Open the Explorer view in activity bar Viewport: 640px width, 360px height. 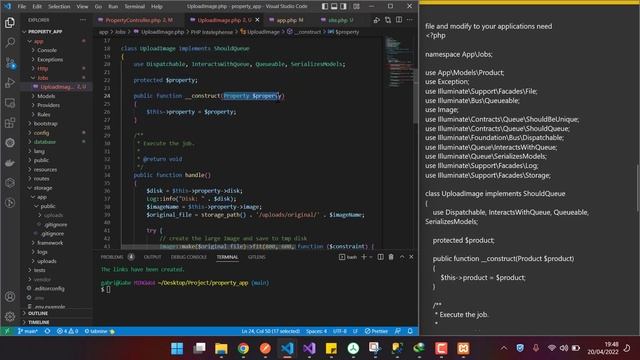click(10, 23)
